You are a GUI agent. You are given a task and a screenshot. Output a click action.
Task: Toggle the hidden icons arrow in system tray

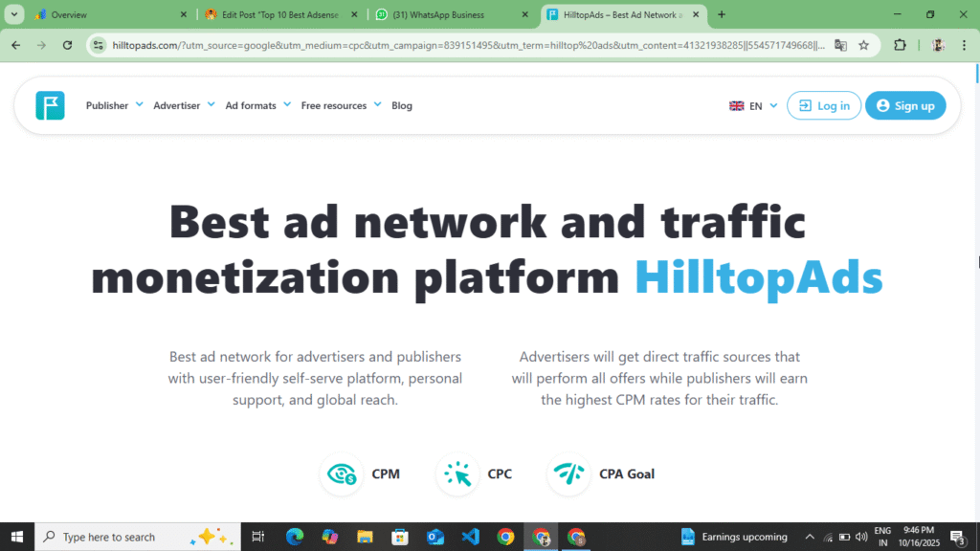(810, 536)
